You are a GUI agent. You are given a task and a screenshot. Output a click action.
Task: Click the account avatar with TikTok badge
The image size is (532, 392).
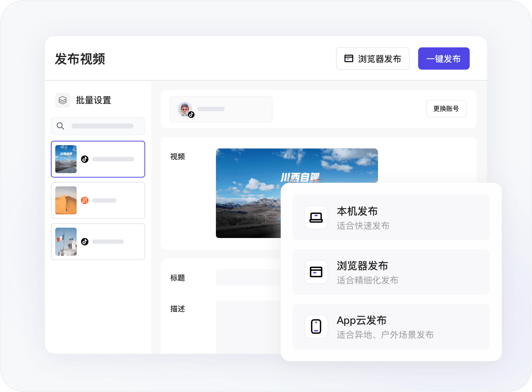185,109
